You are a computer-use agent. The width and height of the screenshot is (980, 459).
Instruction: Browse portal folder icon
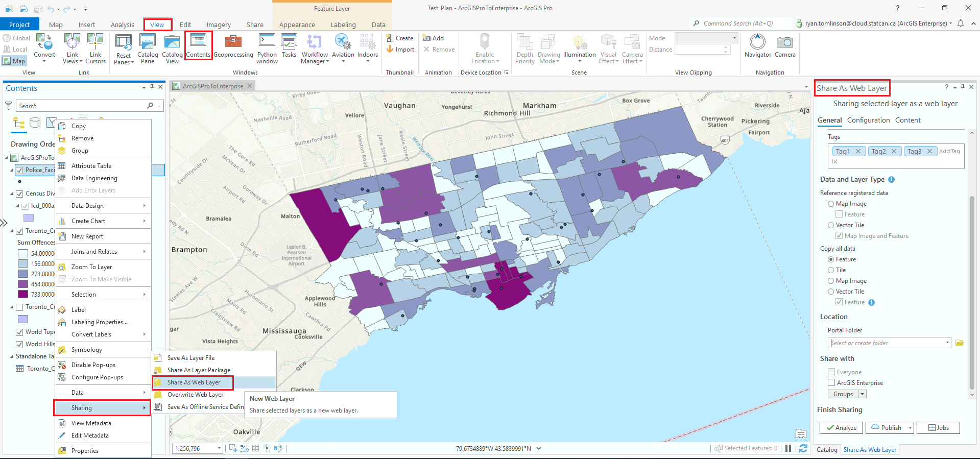coord(960,343)
